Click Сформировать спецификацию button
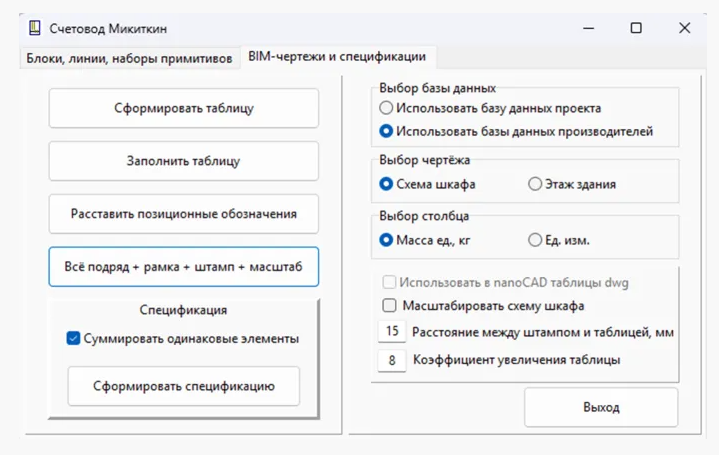This screenshot has height=455, width=719. click(184, 386)
